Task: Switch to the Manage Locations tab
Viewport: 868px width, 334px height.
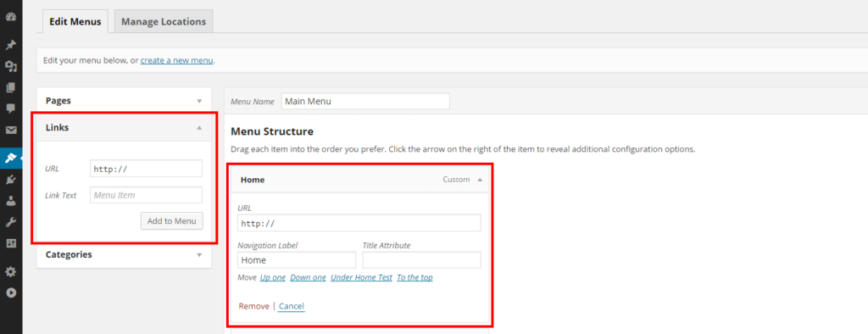Action: 164,21
